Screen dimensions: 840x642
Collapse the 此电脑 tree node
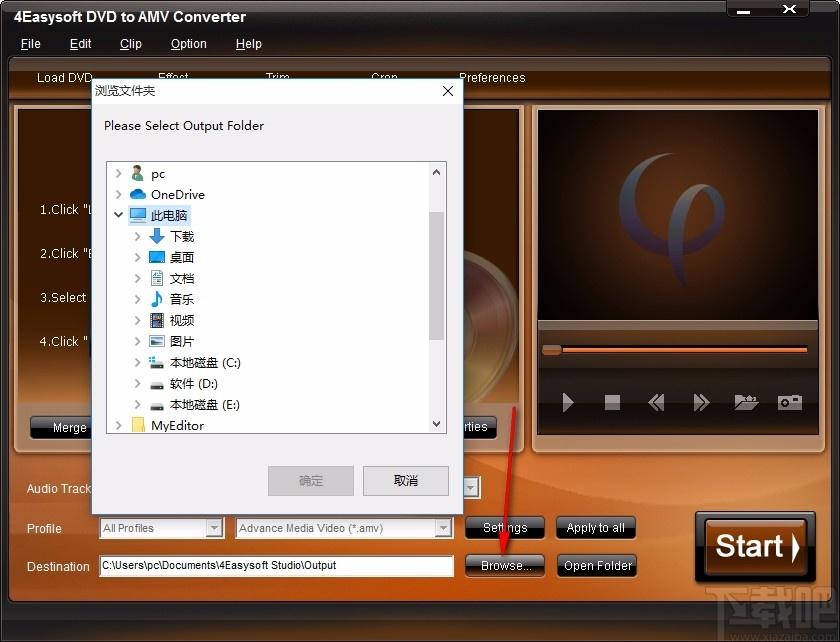point(118,215)
